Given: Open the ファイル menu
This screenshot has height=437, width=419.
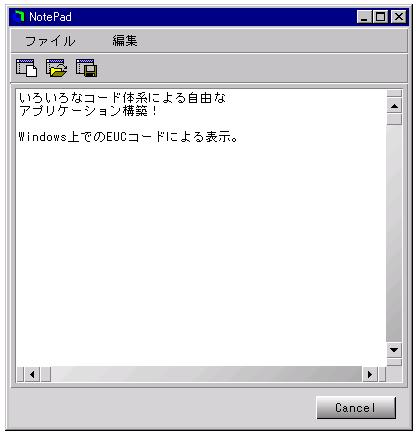Looking at the screenshot, I should pos(50,41).
